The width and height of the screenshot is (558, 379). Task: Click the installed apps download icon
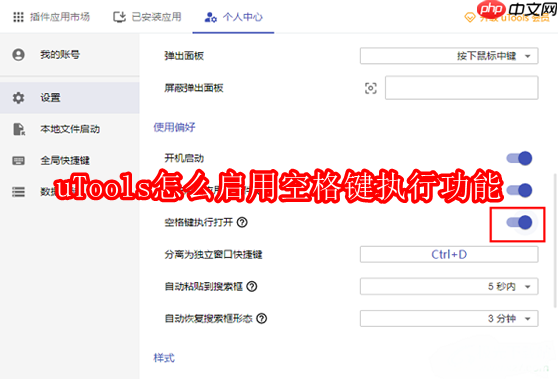[x=120, y=17]
